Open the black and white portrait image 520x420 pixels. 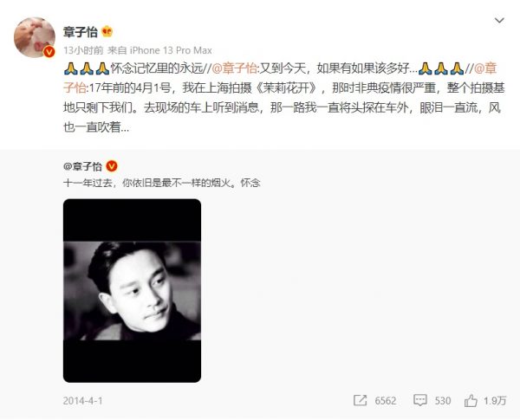(x=132, y=291)
